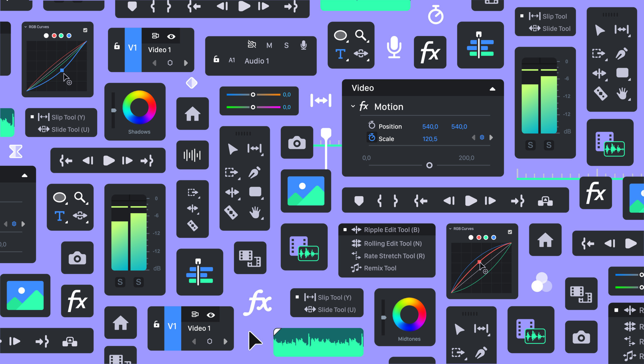The width and height of the screenshot is (644, 364).
Task: Select the Rate Stretch Tool from the menu
Action: pyautogui.click(x=394, y=256)
